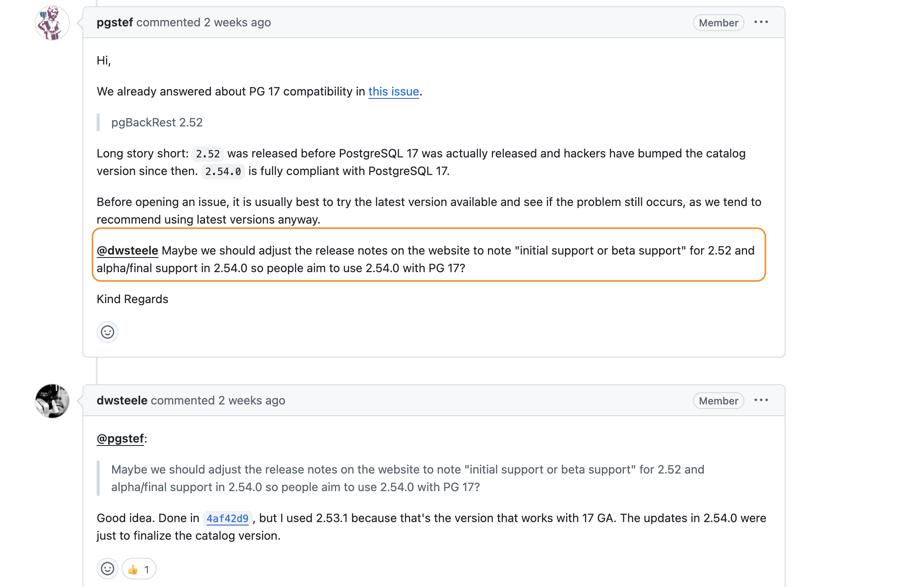Click the 2.52 inline code text
924x587 pixels.
coord(208,154)
